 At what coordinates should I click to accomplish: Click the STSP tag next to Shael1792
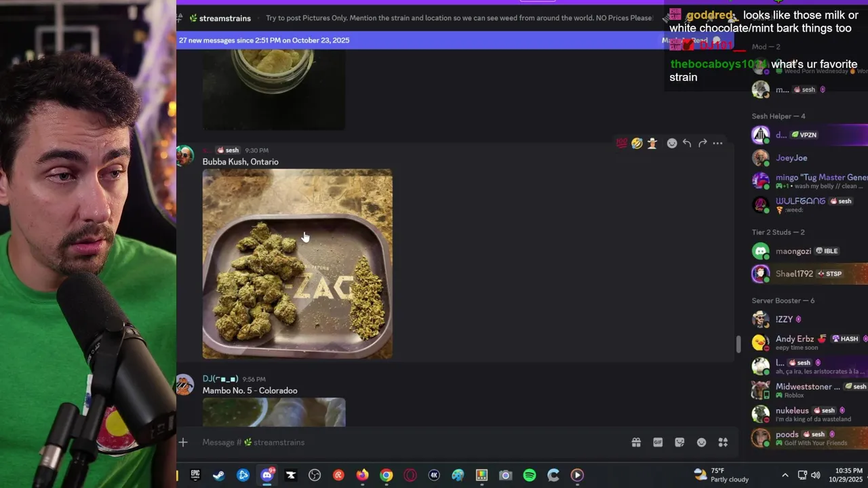pos(830,274)
